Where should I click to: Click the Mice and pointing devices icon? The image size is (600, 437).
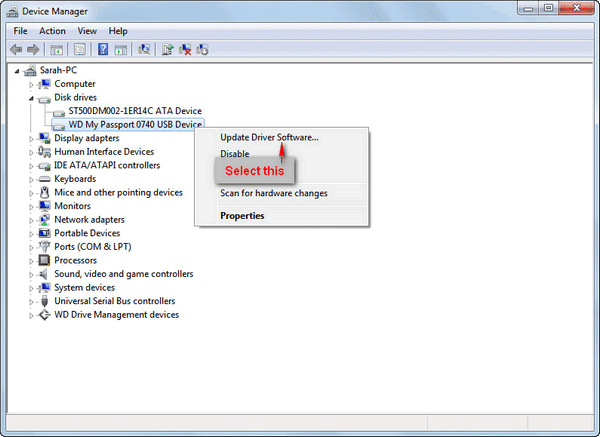tap(44, 192)
